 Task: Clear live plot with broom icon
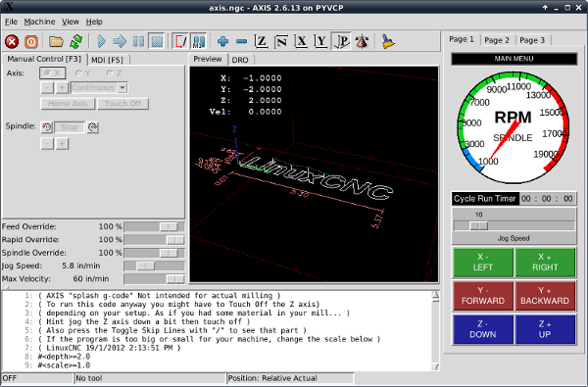click(x=388, y=41)
